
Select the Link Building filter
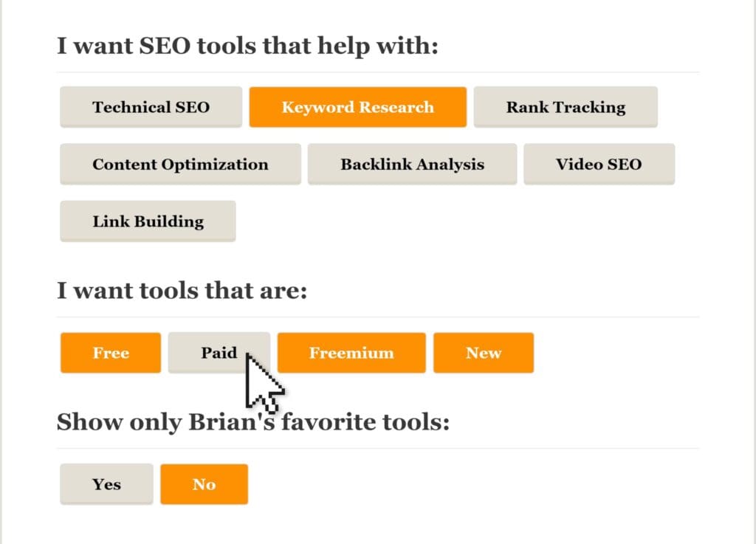pyautogui.click(x=147, y=221)
